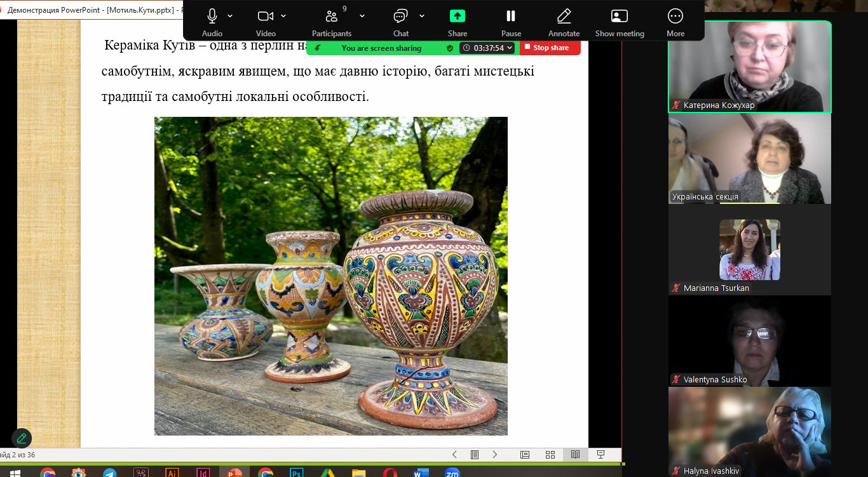Image resolution: width=868 pixels, height=477 pixels.
Task: Switch to Normal view icon
Action: point(525,455)
